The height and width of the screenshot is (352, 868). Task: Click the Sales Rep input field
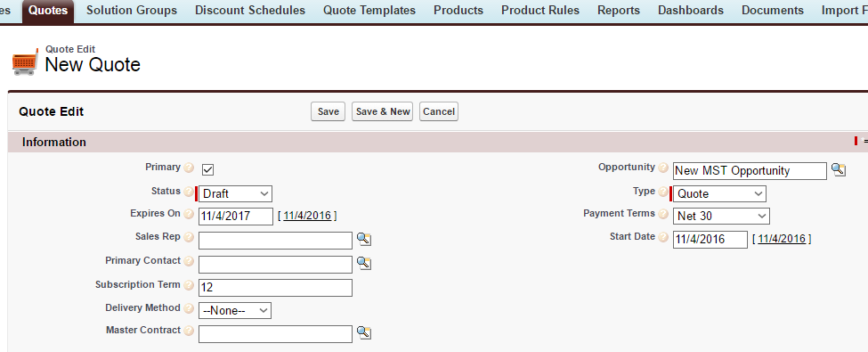click(x=276, y=241)
